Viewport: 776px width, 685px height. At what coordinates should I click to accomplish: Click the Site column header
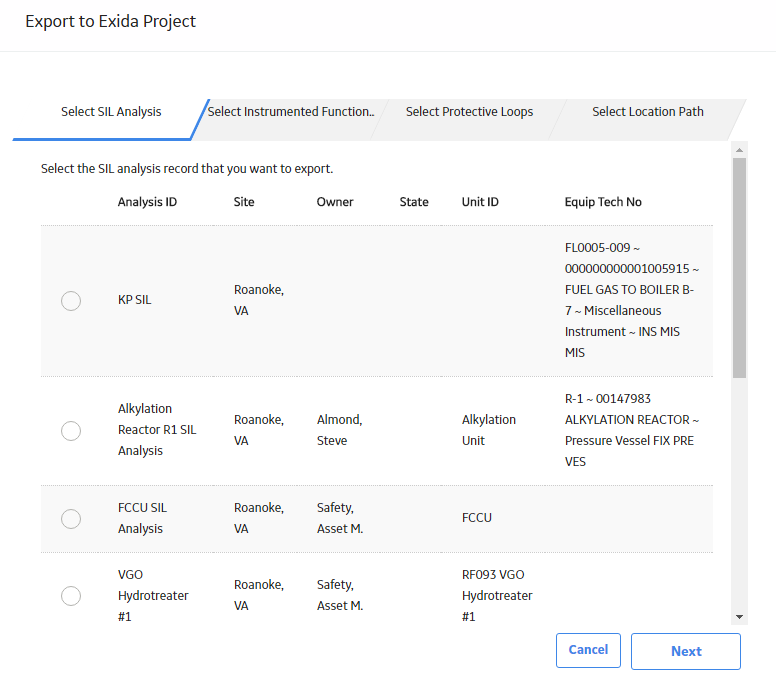244,202
